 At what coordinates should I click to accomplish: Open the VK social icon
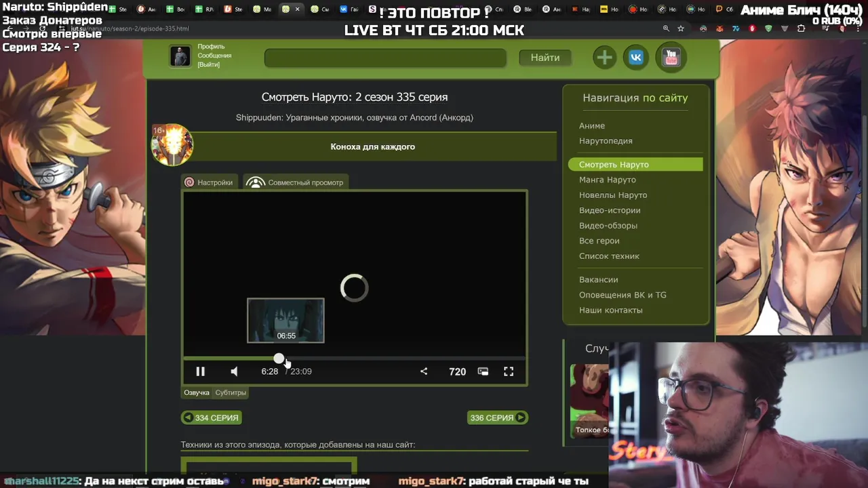coord(636,58)
